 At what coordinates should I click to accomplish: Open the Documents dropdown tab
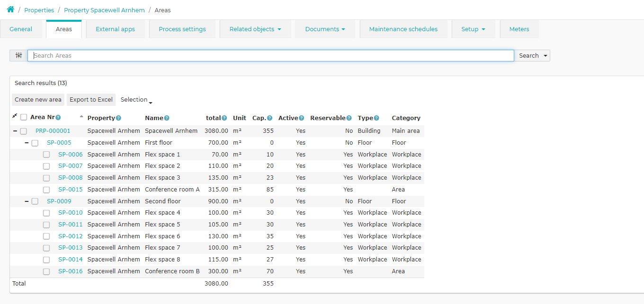325,29
